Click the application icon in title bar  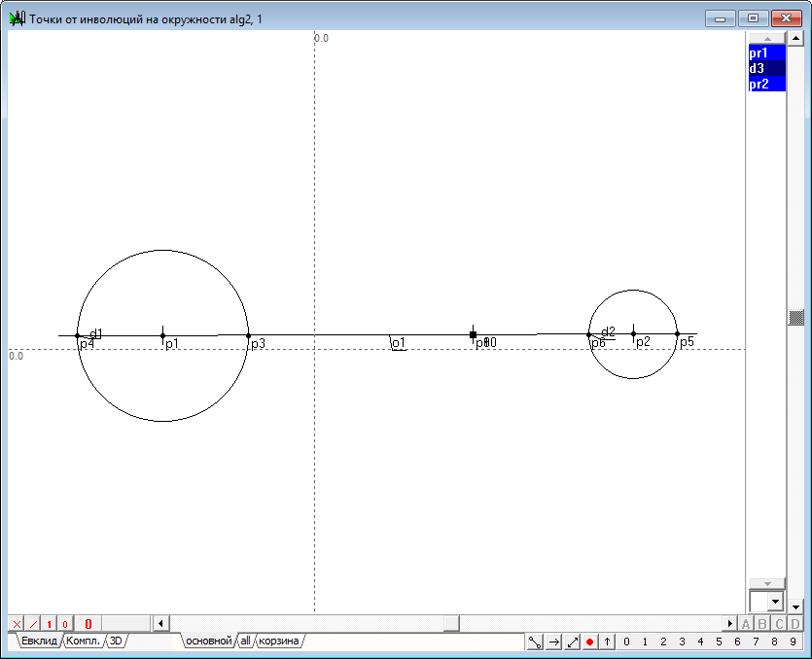point(18,18)
